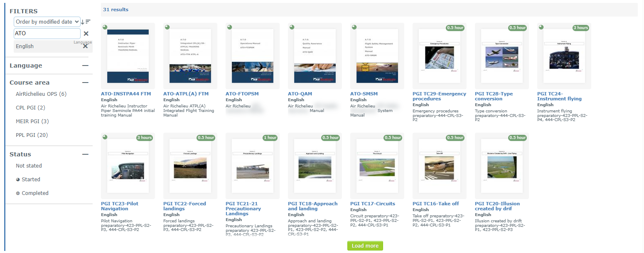Viewport: 644px width, 253px height.
Task: Open the ATO-SMSM title link
Action: pos(364,94)
